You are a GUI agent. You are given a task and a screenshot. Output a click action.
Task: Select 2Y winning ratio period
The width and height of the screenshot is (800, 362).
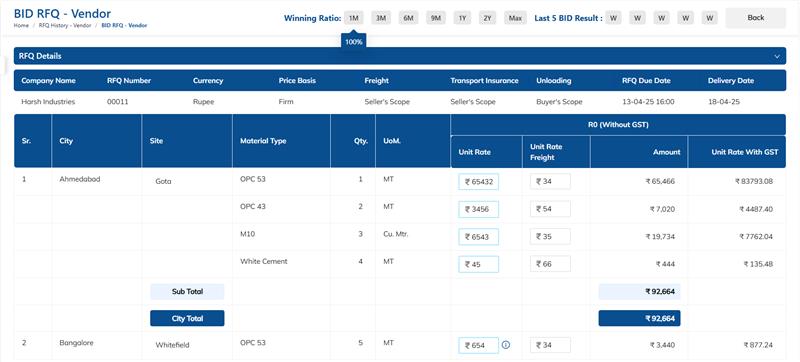488,18
